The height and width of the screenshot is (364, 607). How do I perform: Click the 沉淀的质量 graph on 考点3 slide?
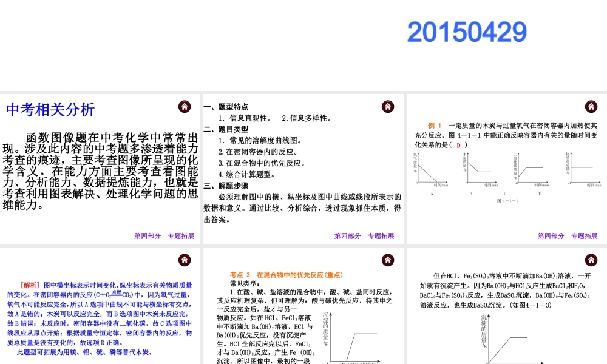[x=351, y=338]
